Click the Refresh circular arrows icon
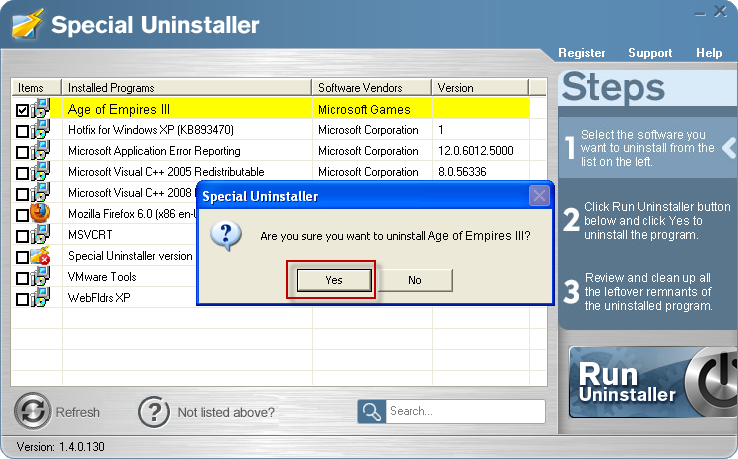Screen dimensions: 738x459 click(32, 411)
